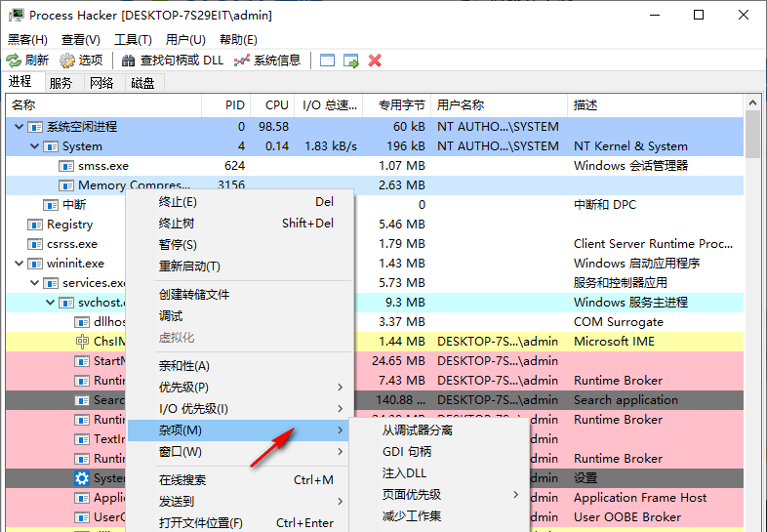Click the dllhost process icon
Screen dimensions: 767x532
[x=82, y=322]
